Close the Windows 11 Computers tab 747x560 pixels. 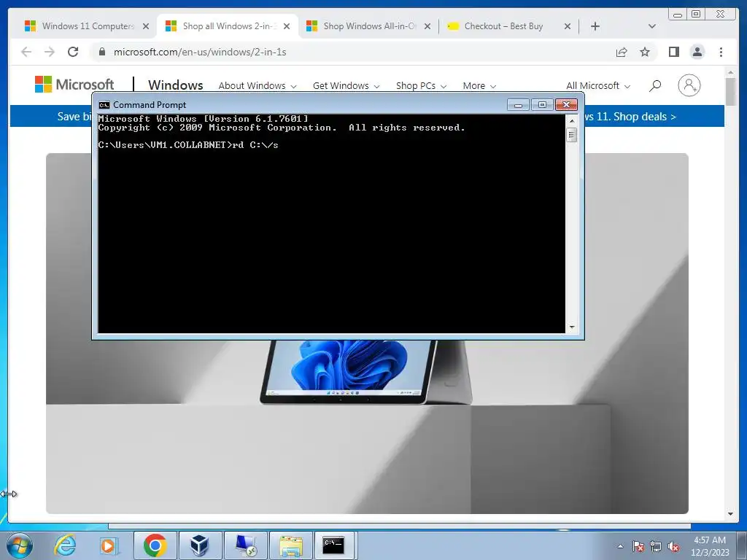pyautogui.click(x=146, y=26)
